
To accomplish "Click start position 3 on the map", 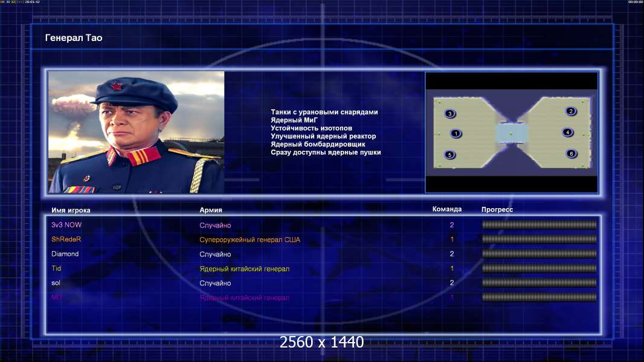I will tap(449, 113).
